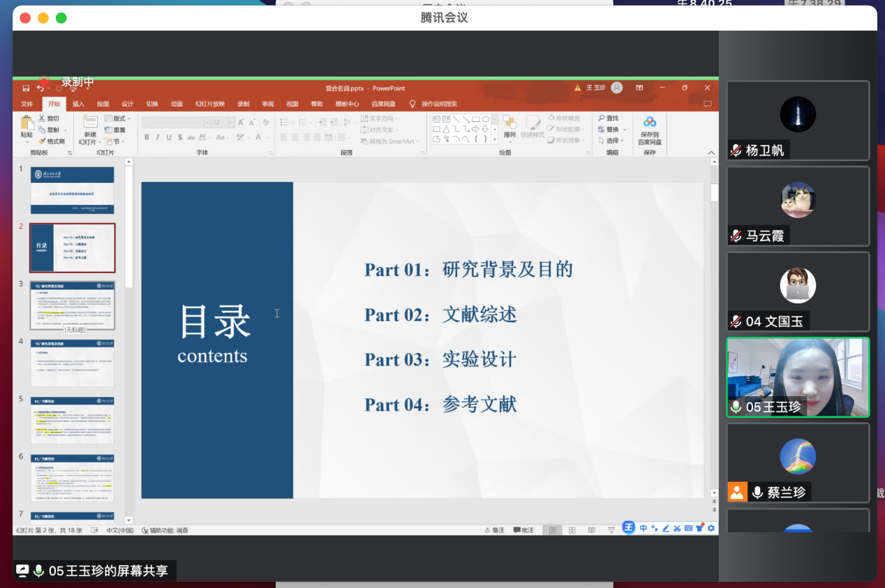Open the Section (节) dropdown

point(114,141)
